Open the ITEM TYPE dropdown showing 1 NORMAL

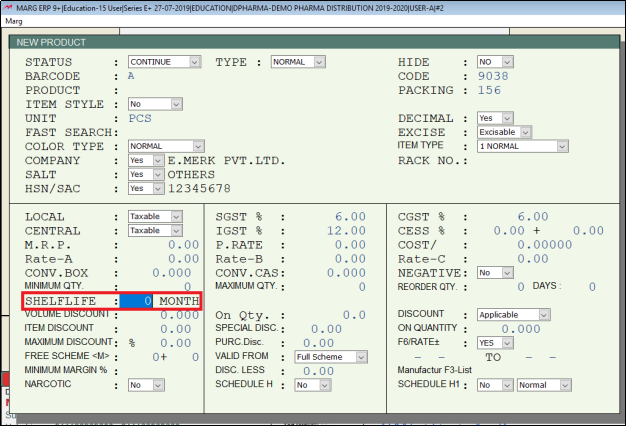(523, 146)
